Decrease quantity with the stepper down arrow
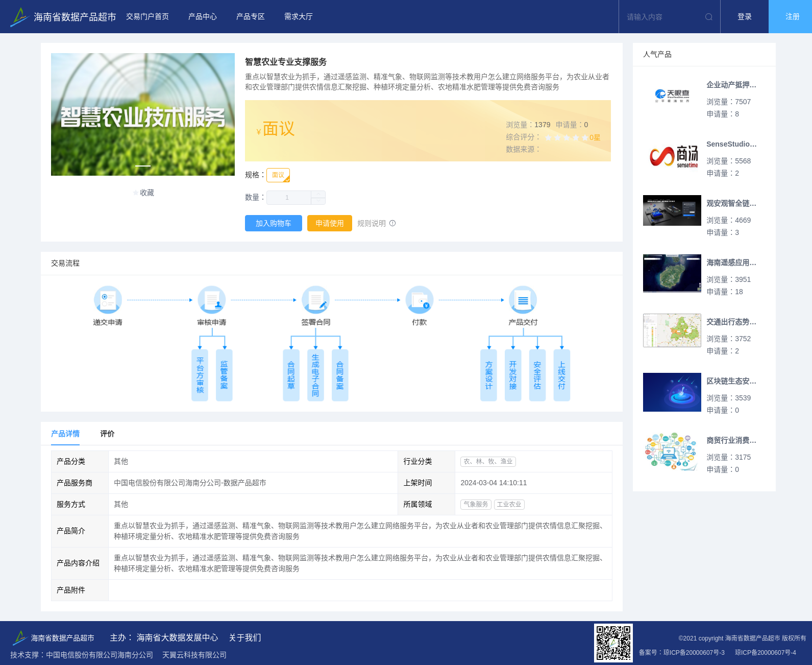 (x=318, y=201)
